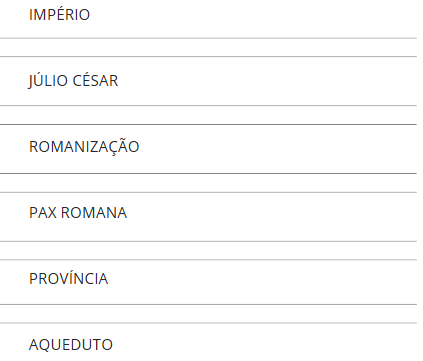Select the box containing PROVÍNCIA

coord(208,282)
